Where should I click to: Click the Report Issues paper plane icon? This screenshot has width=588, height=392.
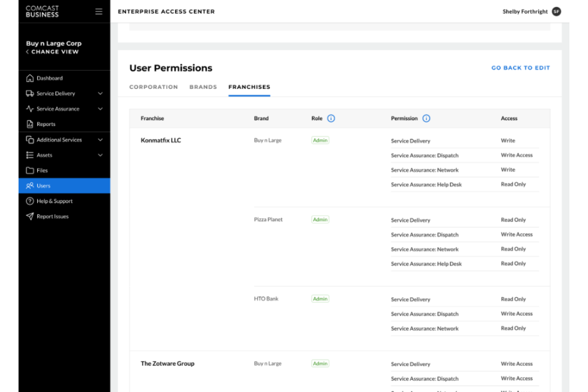[x=29, y=216]
